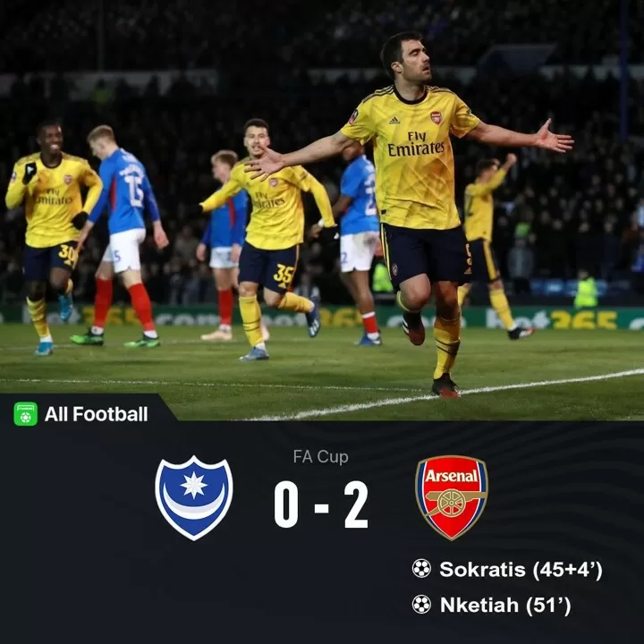
Task: Click the FA Cup competition label
Action: [x=321, y=456]
